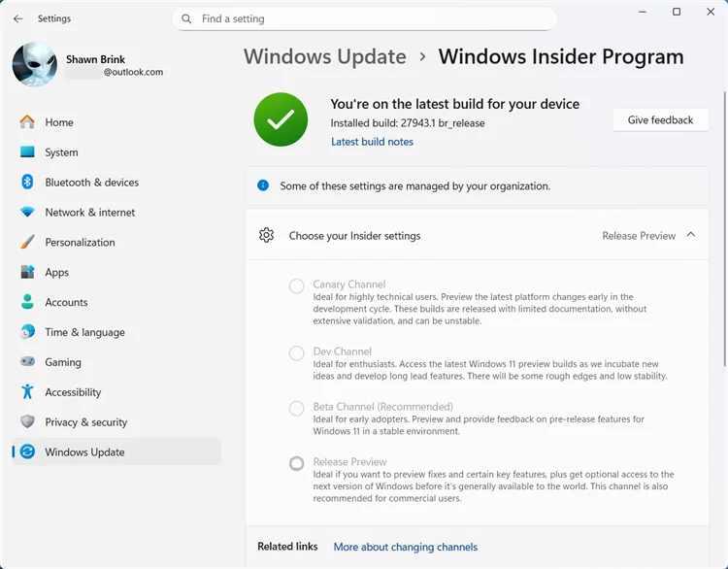Click the Gaming controller icon
This screenshot has width=728, height=569.
coord(27,361)
